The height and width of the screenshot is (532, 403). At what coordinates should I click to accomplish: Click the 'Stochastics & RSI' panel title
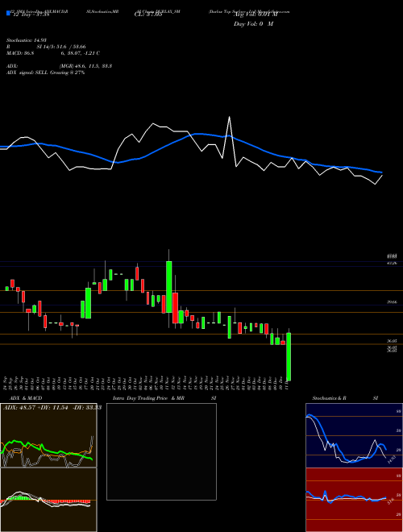pos(345,398)
